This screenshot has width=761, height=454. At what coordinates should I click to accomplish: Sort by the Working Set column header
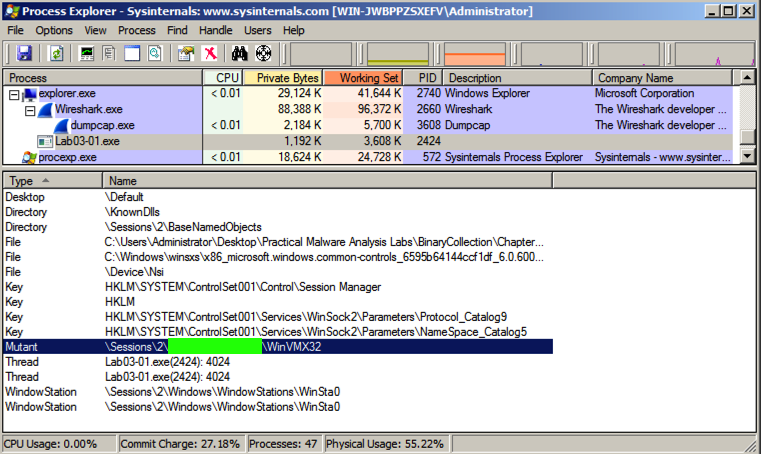tap(363, 78)
